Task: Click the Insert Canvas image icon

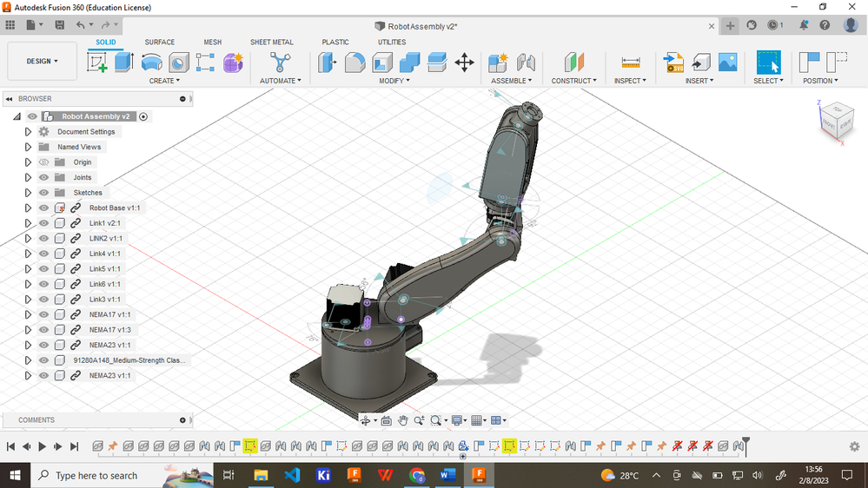Action: (x=727, y=62)
